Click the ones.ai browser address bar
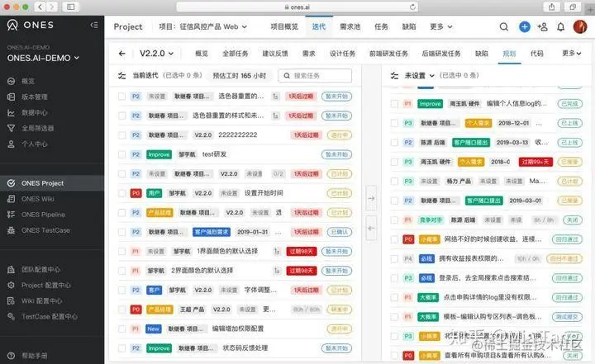This screenshot has width=595, height=364. pyautogui.click(x=297, y=7)
